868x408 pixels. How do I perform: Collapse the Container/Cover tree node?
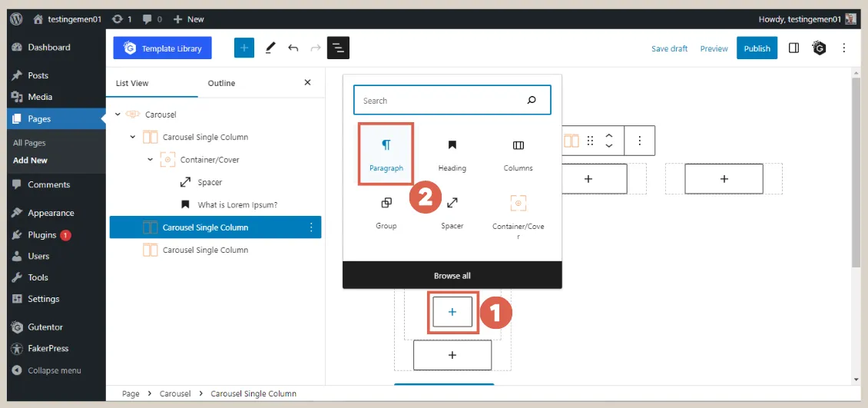(x=151, y=160)
